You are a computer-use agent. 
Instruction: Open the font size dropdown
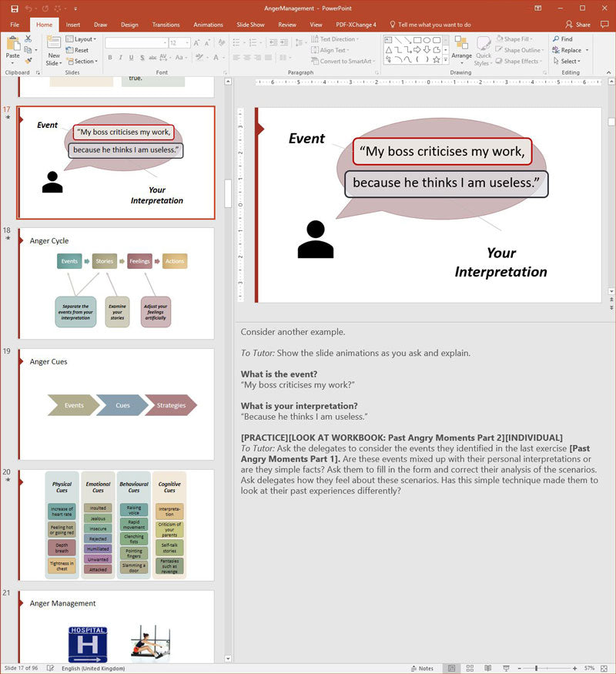click(187, 43)
